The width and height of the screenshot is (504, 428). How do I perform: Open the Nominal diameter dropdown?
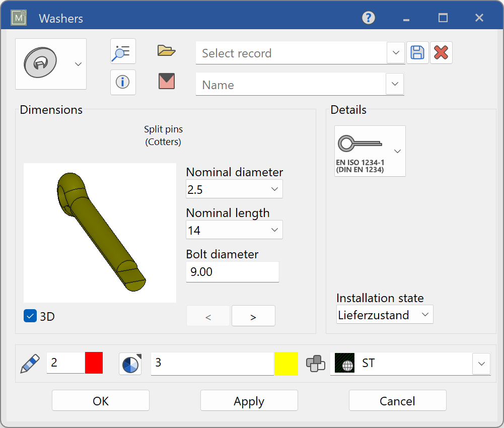pos(274,189)
